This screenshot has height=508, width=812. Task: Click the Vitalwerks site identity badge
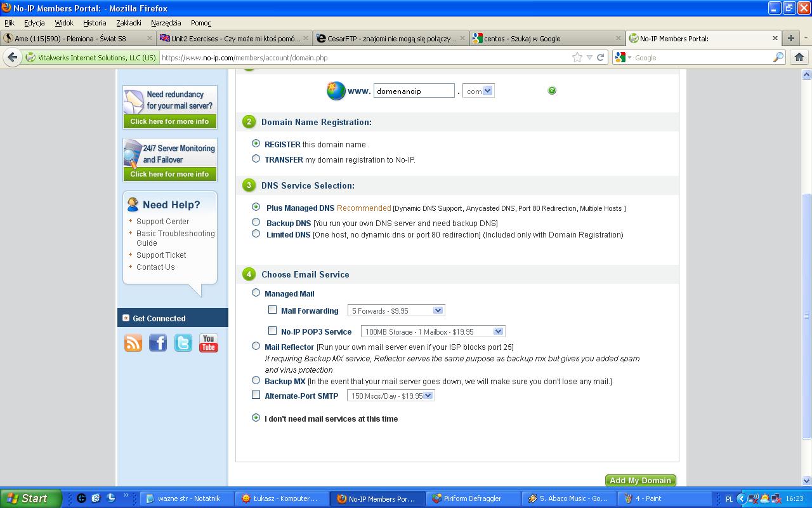click(x=91, y=57)
